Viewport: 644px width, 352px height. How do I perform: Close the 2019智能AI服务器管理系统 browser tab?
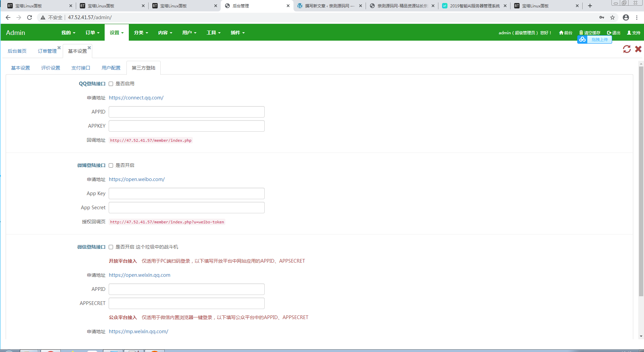point(505,6)
